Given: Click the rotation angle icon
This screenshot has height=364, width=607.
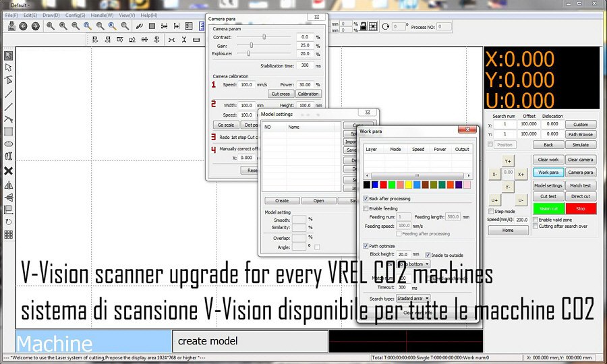Looking at the screenshot, I should click(x=385, y=26).
